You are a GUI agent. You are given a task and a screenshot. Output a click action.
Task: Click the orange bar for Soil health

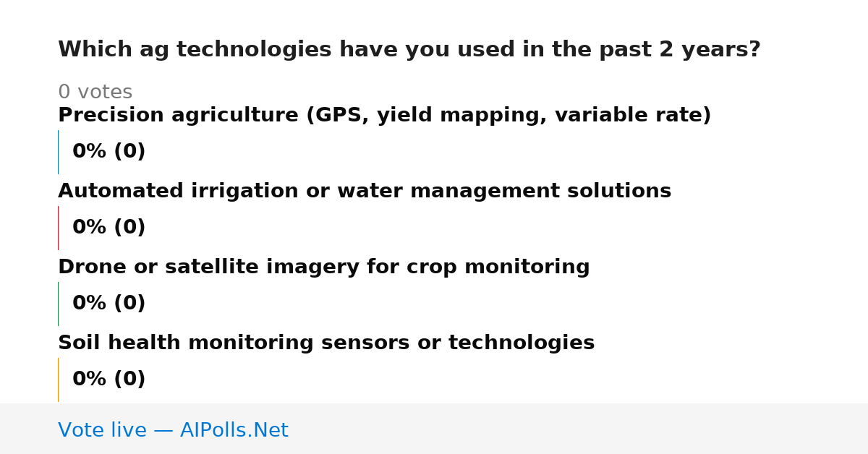tap(58, 380)
